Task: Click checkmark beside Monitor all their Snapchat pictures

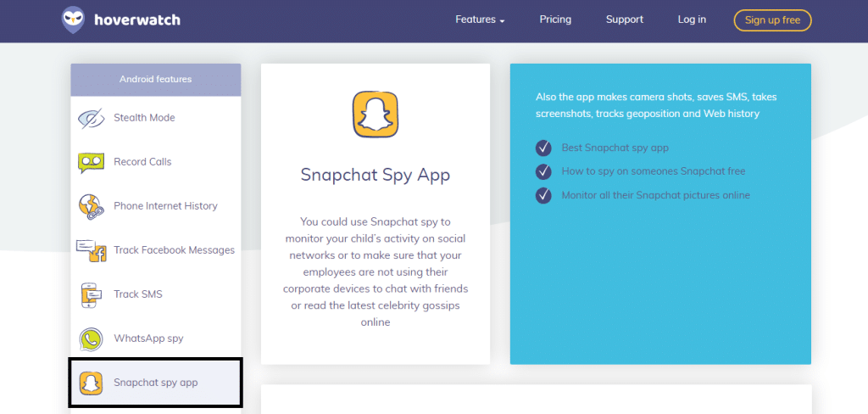Action: [543, 195]
